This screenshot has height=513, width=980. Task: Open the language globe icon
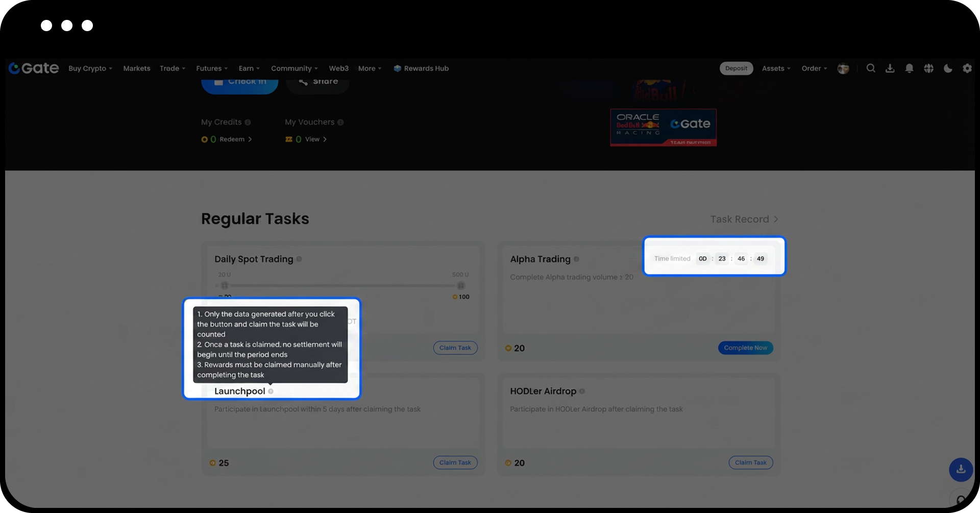[x=928, y=68]
